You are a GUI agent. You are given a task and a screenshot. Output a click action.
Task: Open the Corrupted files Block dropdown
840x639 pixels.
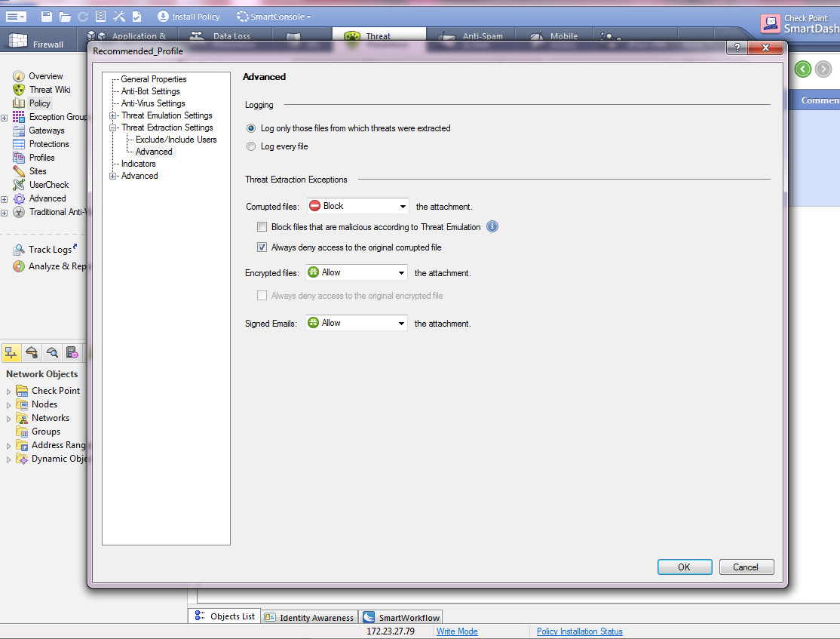(358, 207)
